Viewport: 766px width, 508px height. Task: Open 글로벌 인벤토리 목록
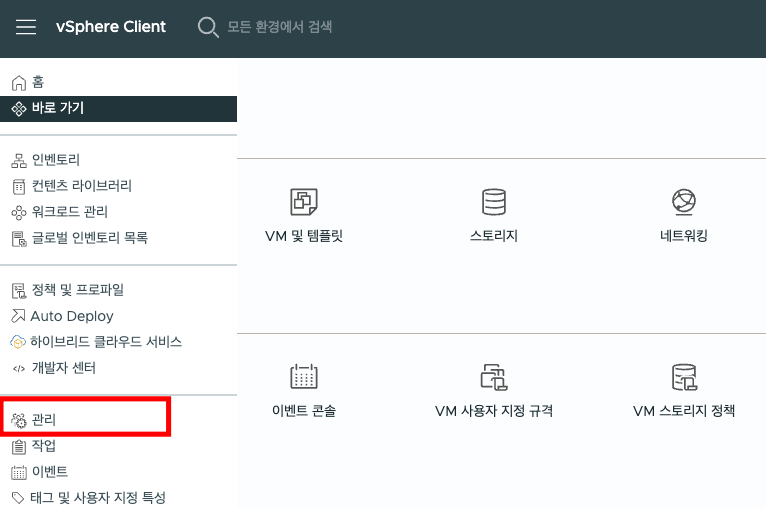(89, 237)
